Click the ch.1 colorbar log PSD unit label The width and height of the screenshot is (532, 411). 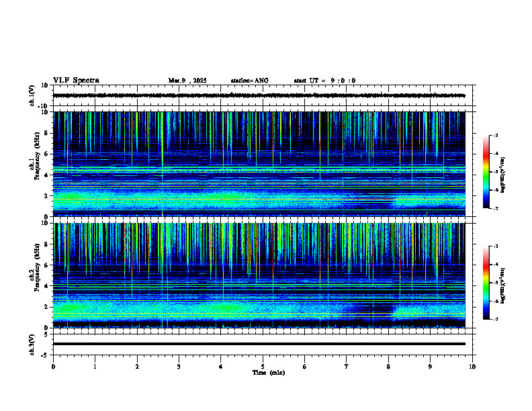tap(503, 175)
